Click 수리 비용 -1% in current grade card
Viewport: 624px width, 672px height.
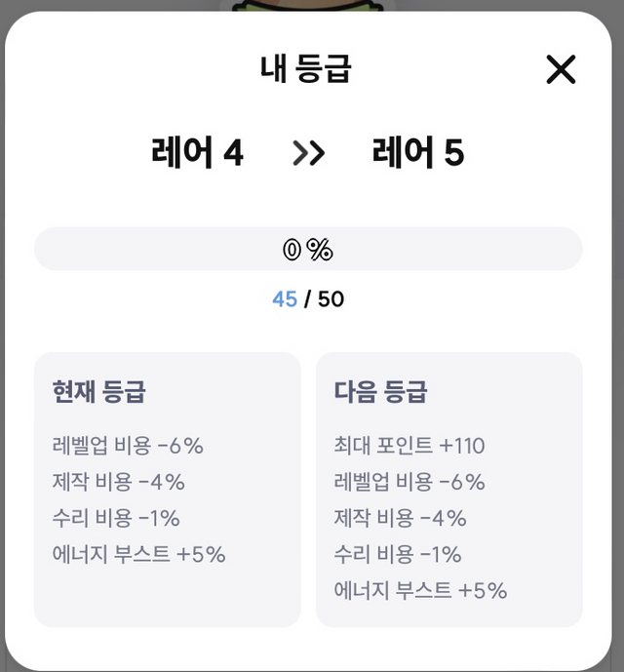[x=116, y=518]
